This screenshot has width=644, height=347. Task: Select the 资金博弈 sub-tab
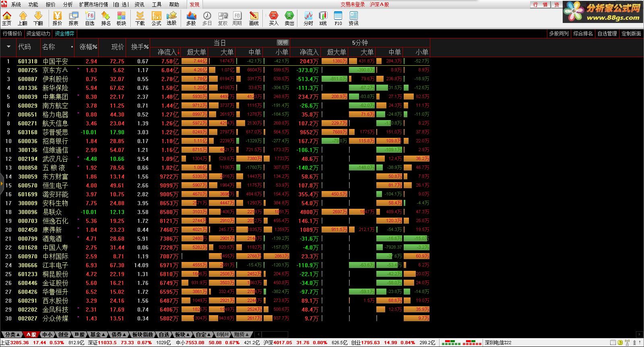(64, 33)
